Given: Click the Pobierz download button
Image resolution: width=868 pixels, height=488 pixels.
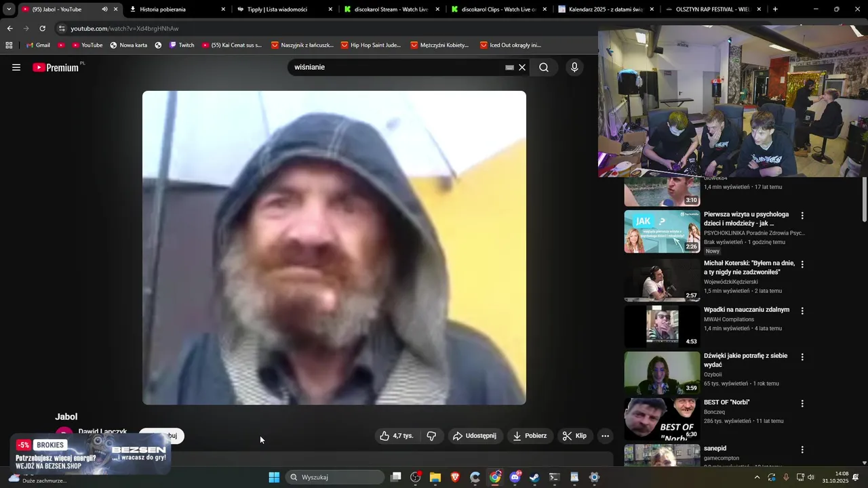Looking at the screenshot, I should pyautogui.click(x=530, y=436).
